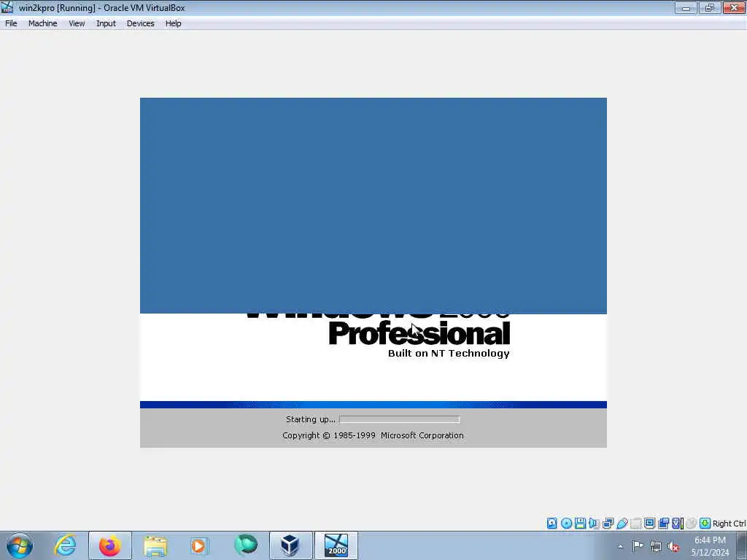747x560 pixels.
Task: Close the win2kpro VirtualBox window
Action: (x=734, y=7)
